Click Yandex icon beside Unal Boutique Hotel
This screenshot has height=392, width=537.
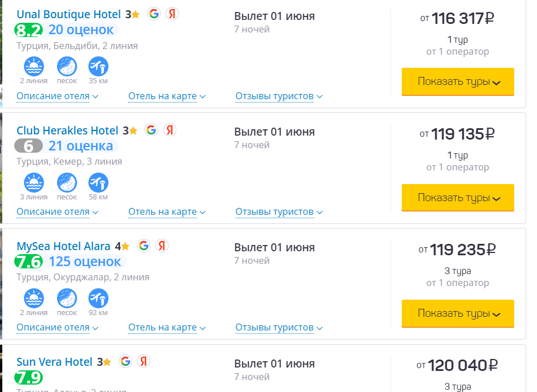pos(172,14)
